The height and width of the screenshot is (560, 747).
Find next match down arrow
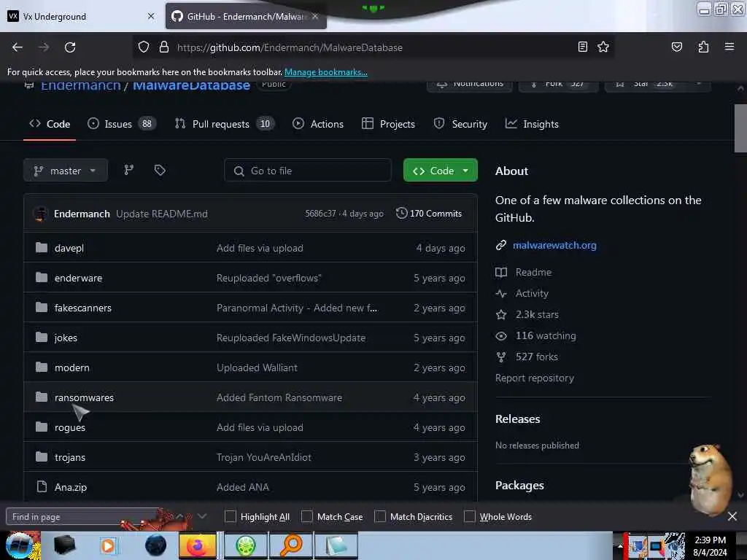coord(202,516)
